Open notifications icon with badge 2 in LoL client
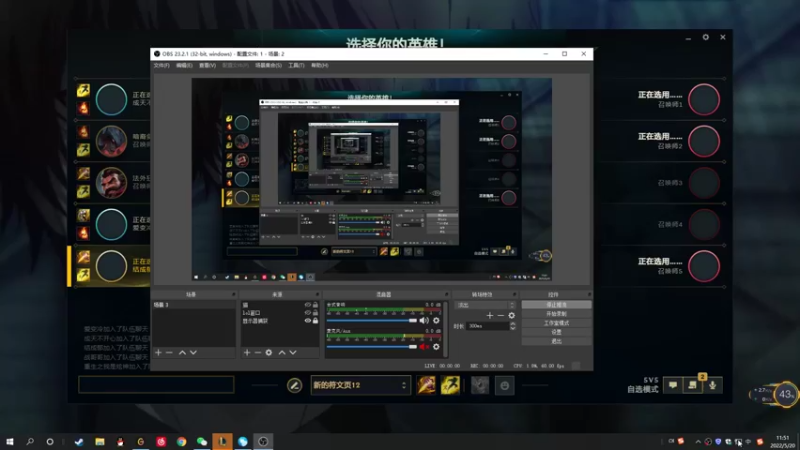 [x=692, y=385]
